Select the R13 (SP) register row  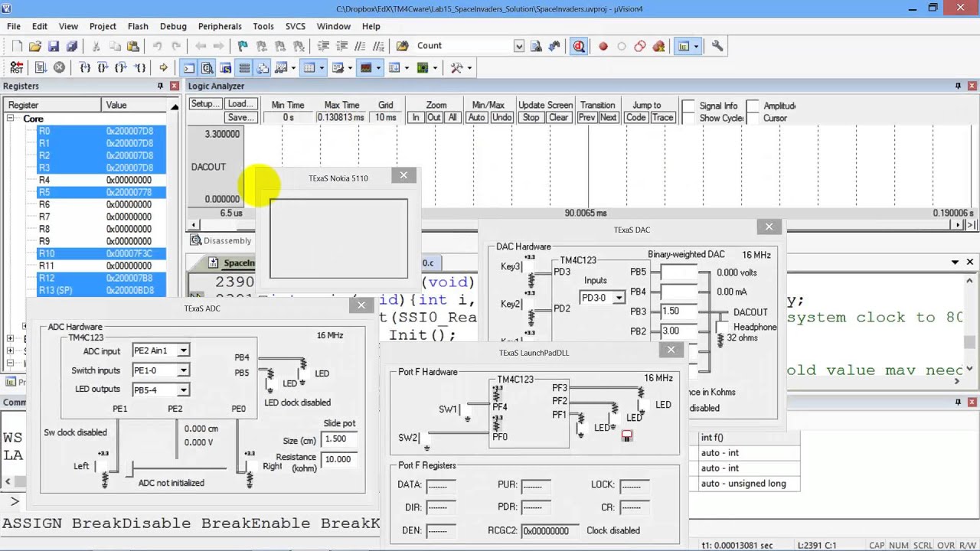coord(101,290)
